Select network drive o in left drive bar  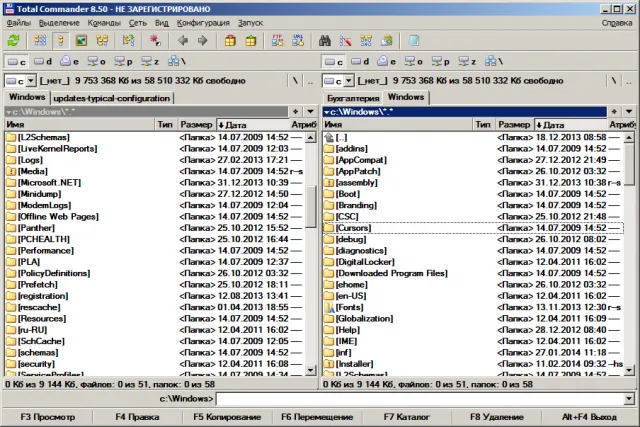coord(96,62)
